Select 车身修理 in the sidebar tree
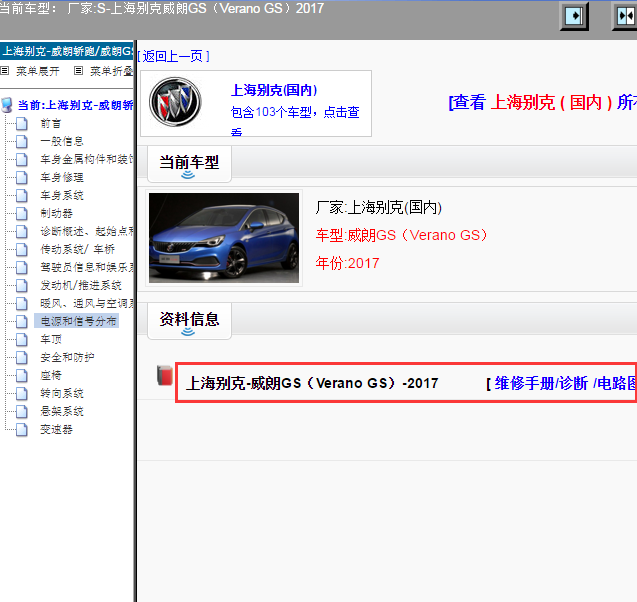 pos(62,178)
